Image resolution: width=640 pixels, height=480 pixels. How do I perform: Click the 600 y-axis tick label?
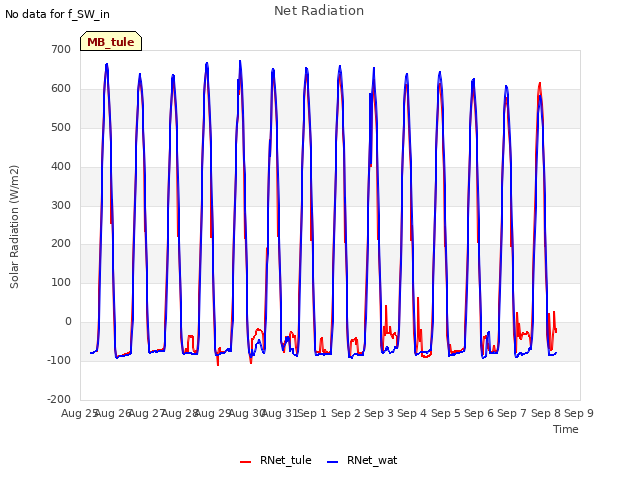coord(61,89)
